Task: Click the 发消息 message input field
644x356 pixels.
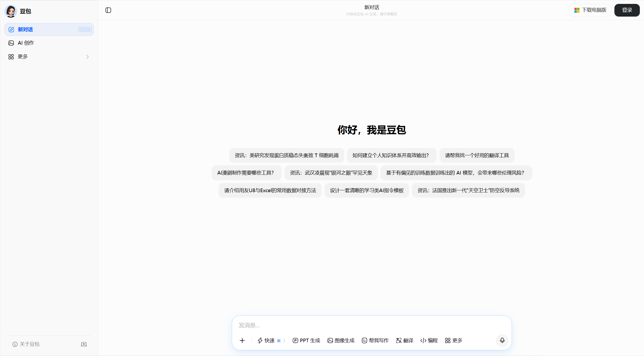Action: tap(371, 325)
